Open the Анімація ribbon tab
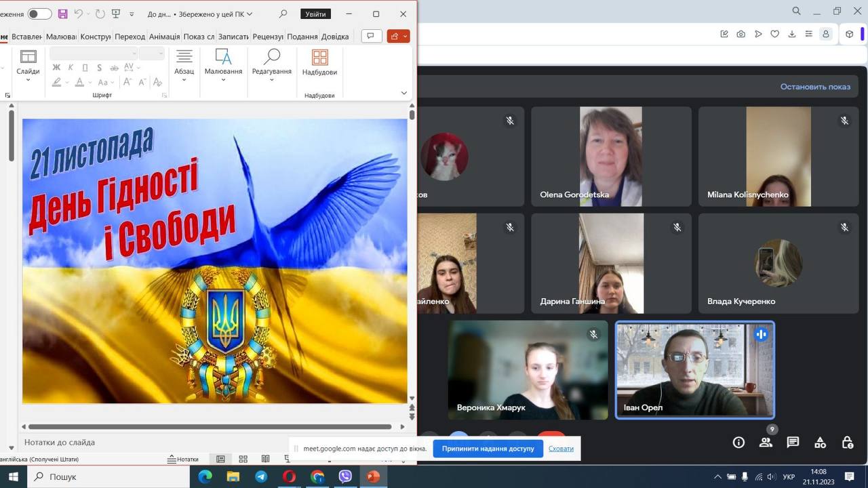The height and width of the screenshot is (488, 868). 164,37
